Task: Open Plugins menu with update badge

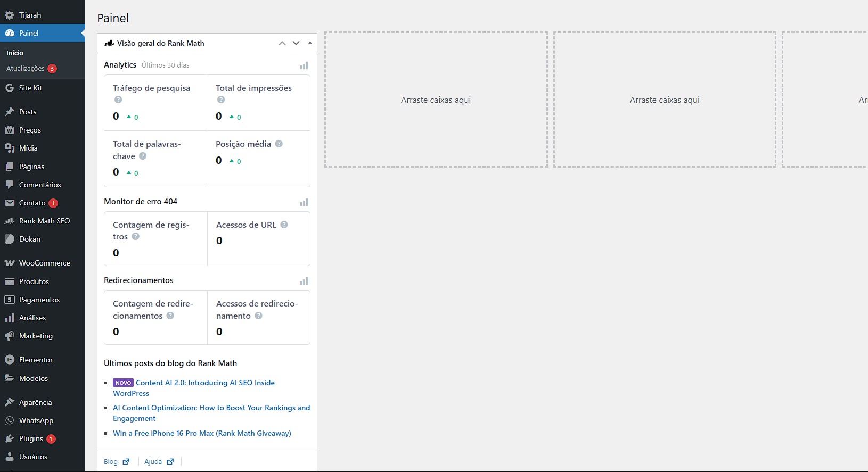Action: (x=31, y=438)
